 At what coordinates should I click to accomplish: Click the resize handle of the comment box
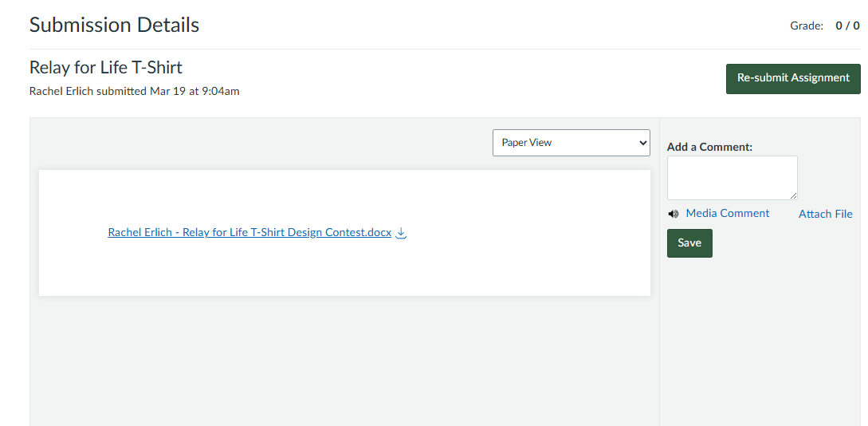(794, 196)
